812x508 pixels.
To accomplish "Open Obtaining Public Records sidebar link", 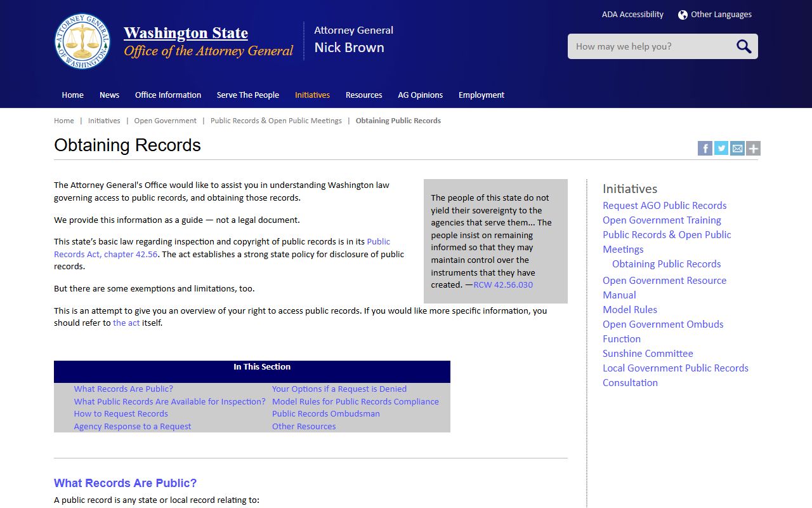I will [667, 264].
